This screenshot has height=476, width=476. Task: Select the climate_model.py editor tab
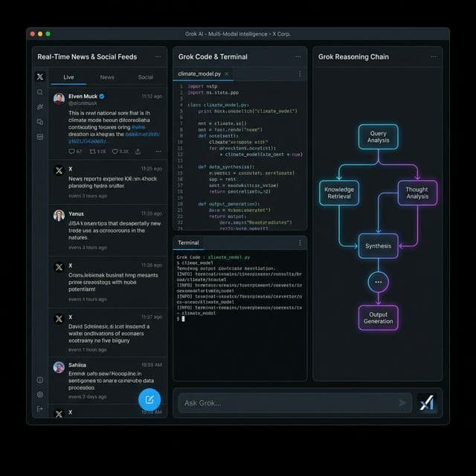tap(203, 74)
